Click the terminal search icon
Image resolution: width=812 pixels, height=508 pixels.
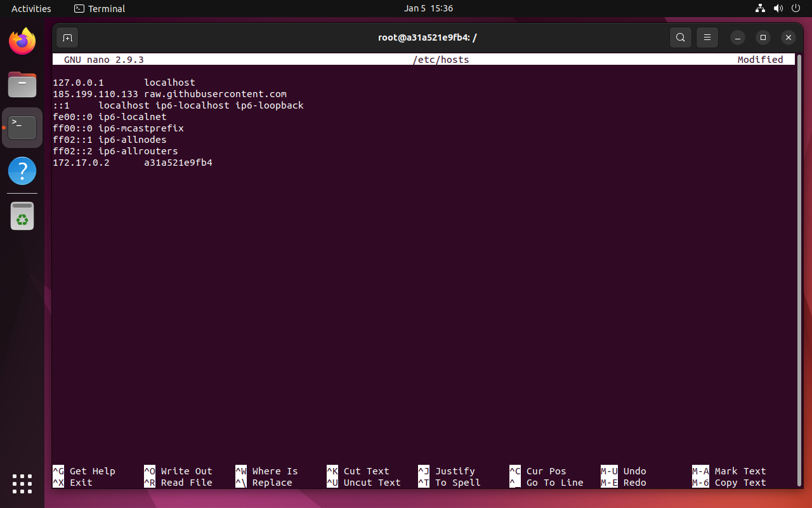tap(680, 37)
